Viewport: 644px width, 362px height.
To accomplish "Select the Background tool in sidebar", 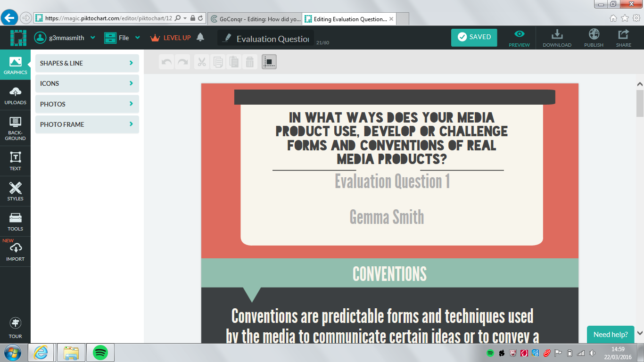I will tap(15, 129).
